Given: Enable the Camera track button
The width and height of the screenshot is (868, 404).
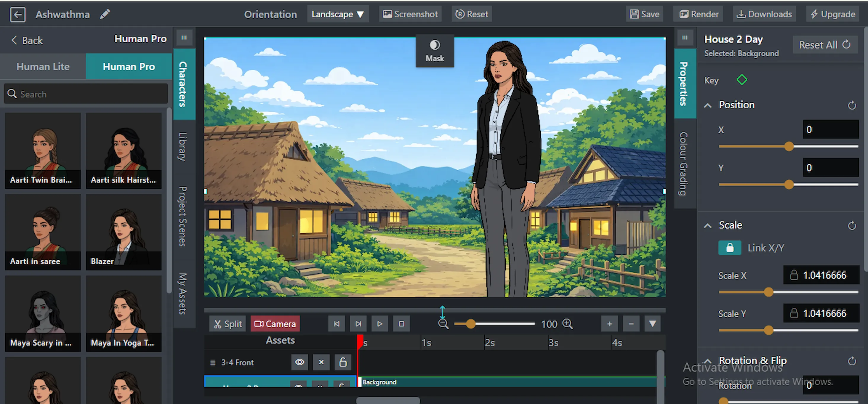Looking at the screenshot, I should [275, 324].
